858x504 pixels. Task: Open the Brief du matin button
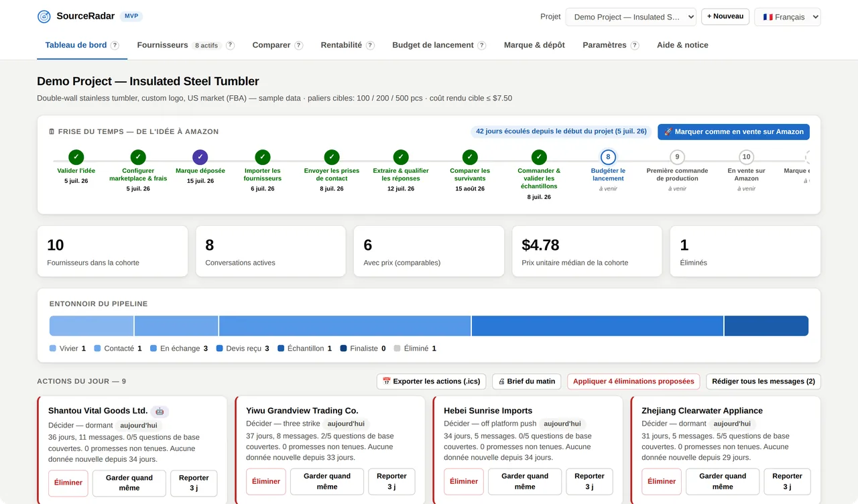[x=528, y=381]
